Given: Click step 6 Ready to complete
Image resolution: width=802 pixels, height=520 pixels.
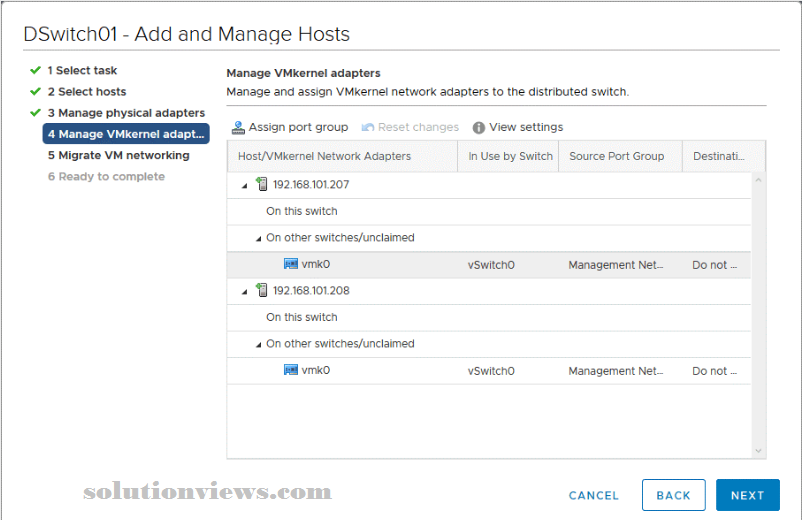Looking at the screenshot, I should [x=106, y=176].
